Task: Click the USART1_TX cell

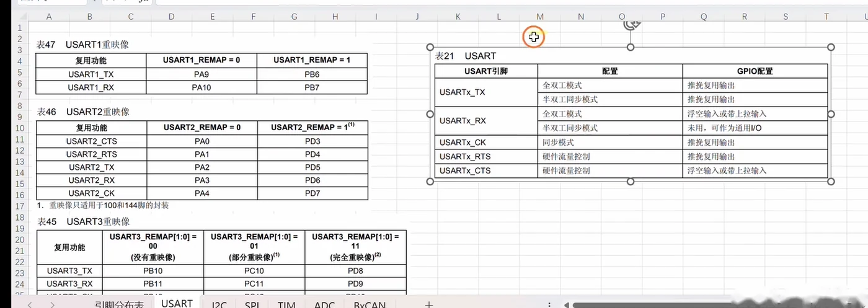Action: click(91, 74)
